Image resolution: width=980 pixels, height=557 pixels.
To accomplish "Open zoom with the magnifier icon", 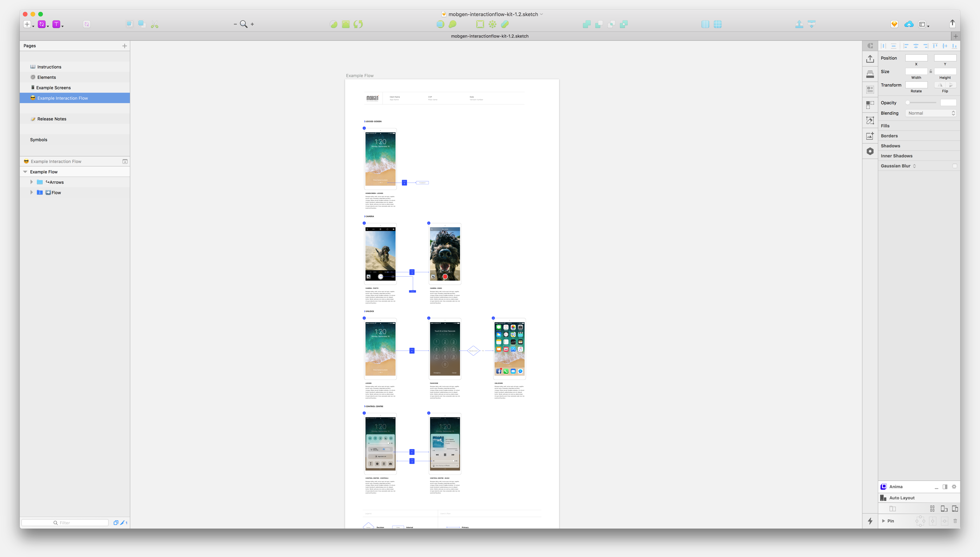I will [244, 24].
